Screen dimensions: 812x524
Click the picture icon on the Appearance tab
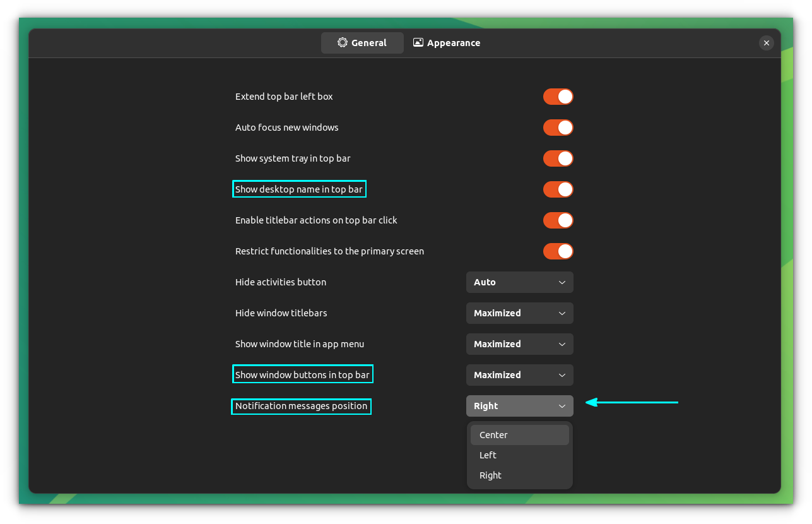pyautogui.click(x=418, y=42)
